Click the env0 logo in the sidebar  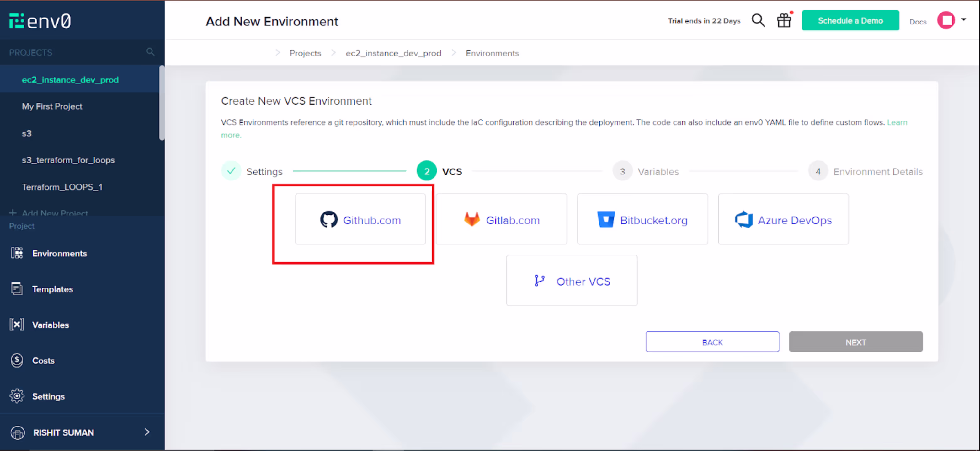(40, 20)
